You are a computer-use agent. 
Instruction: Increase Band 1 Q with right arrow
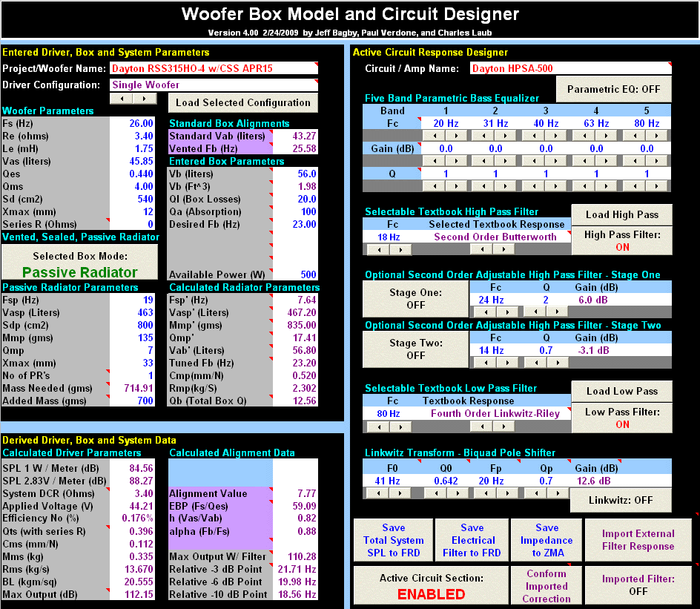[456, 186]
